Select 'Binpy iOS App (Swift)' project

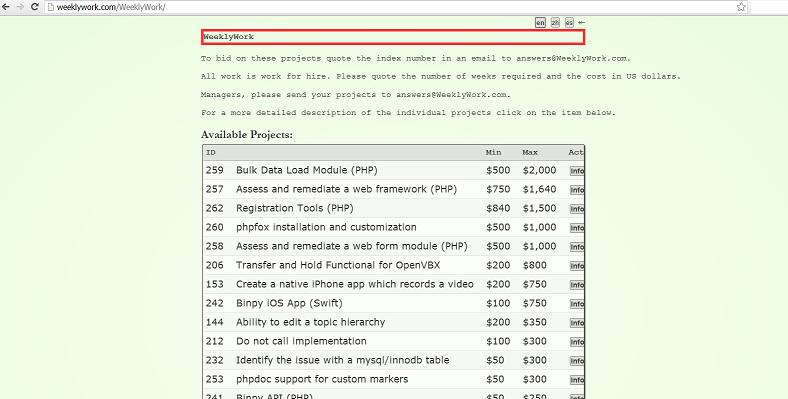pyautogui.click(x=289, y=304)
